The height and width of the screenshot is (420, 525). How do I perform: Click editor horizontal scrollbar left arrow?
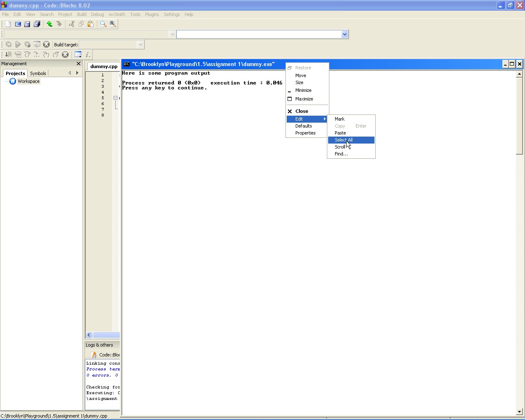pyautogui.click(x=89, y=335)
